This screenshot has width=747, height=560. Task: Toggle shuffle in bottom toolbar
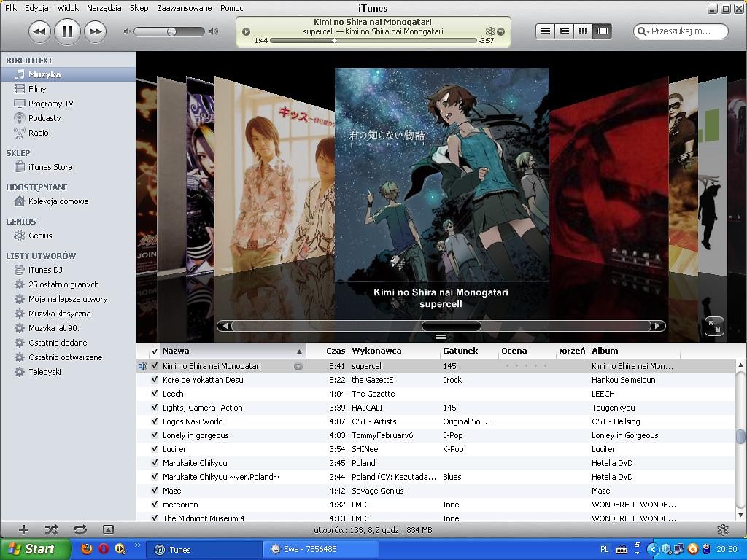(x=52, y=529)
